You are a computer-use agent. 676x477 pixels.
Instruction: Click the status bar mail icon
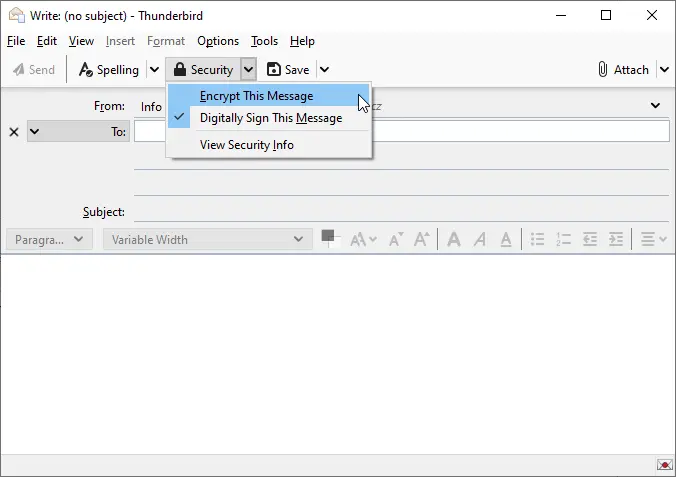tap(664, 465)
